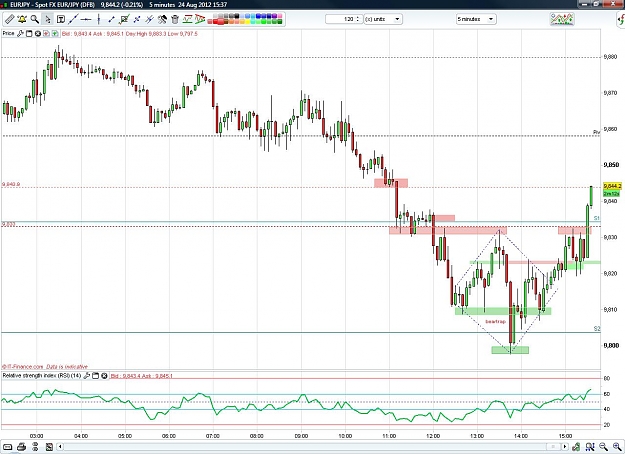Open the alert bell tool

click(22, 19)
